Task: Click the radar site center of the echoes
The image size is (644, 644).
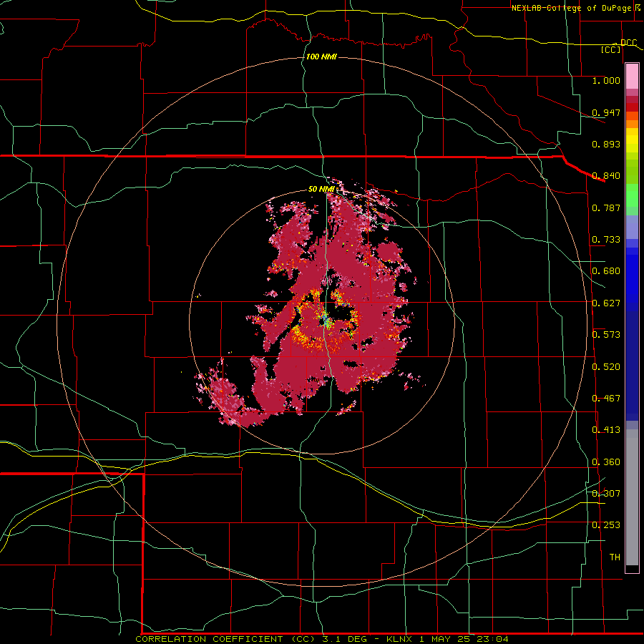Action: click(326, 321)
